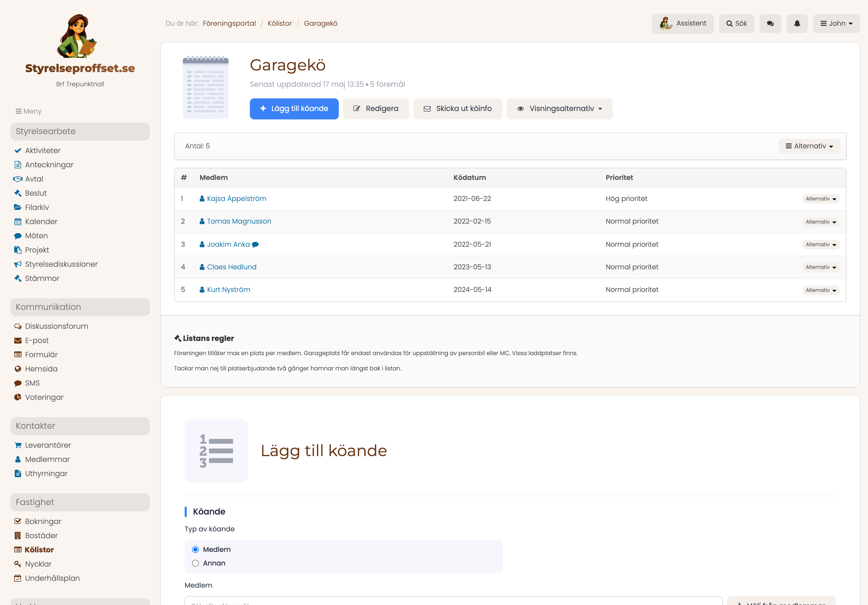This screenshot has height=605, width=868.
Task: Open Beslut gavel icon in sidebar
Action: point(18,193)
